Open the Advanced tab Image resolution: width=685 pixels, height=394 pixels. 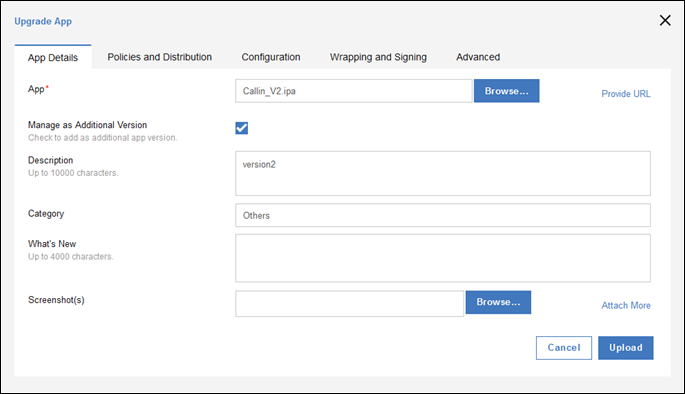(x=478, y=57)
